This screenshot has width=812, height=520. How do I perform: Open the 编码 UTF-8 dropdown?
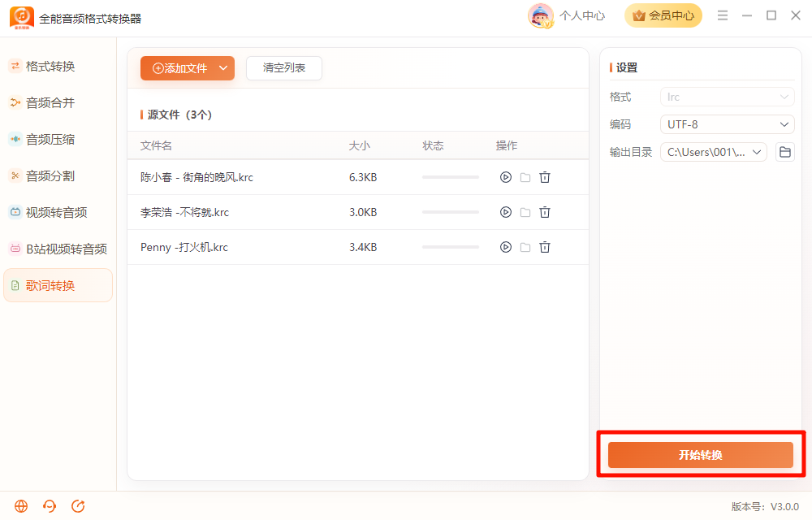727,124
